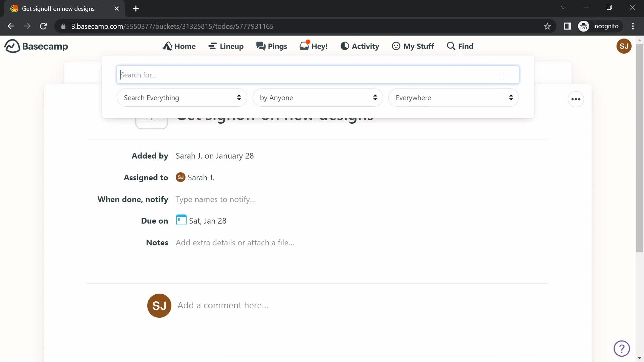This screenshot has height=362, width=644.
Task: Click Add extra details or attach file
Action: coord(235,242)
